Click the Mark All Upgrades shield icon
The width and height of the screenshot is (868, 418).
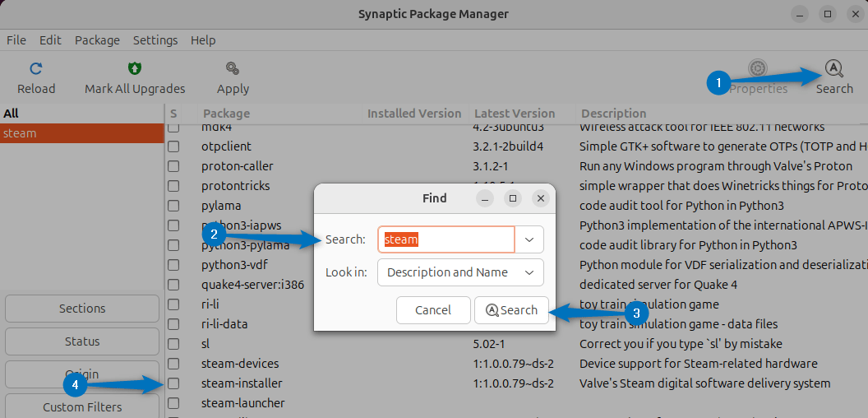click(135, 69)
